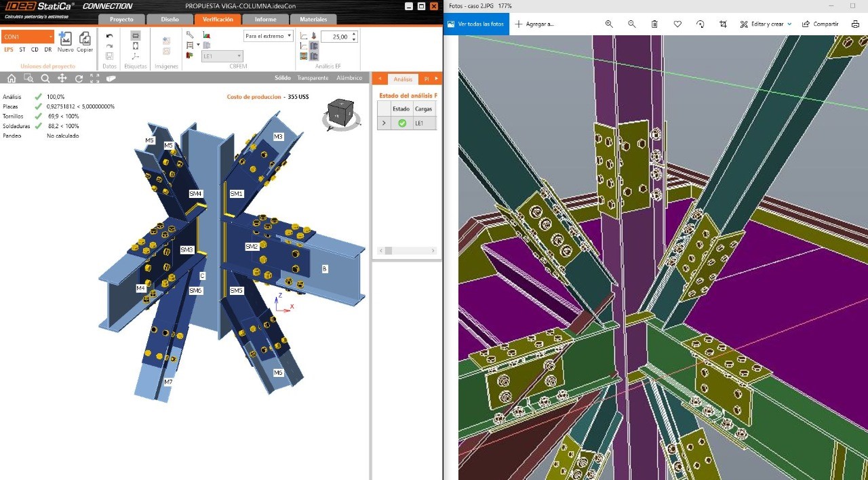Click the rotate icon in Fotos

[x=701, y=24]
